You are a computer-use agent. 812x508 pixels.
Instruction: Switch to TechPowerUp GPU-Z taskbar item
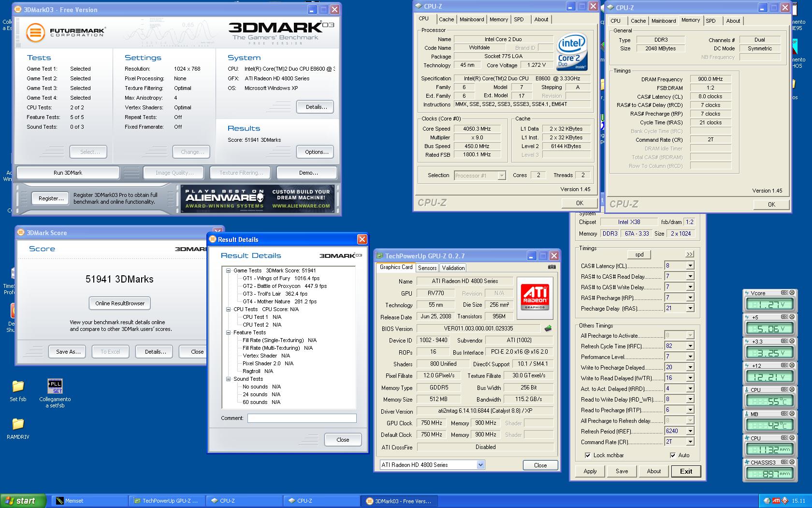pos(167,501)
